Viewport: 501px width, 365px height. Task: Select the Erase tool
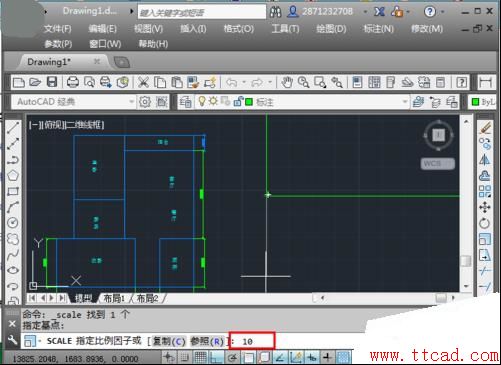click(x=485, y=127)
